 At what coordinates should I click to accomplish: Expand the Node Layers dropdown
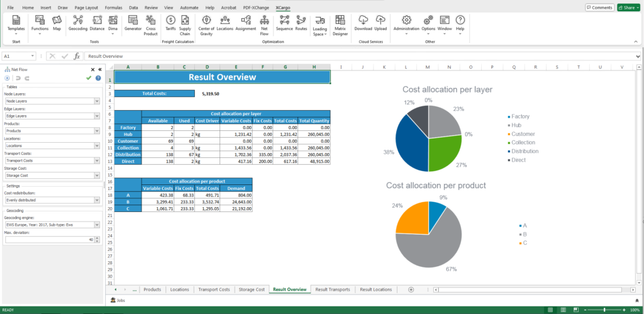coord(97,101)
